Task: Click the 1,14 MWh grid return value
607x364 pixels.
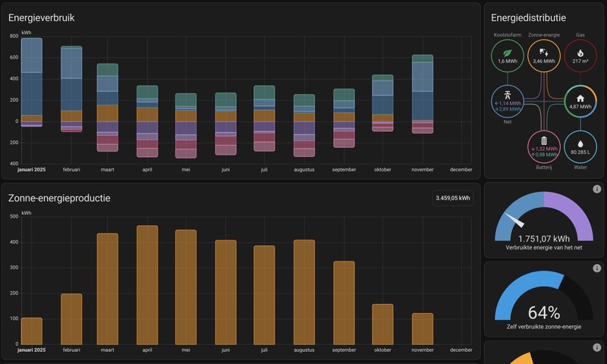Action: tap(508, 103)
